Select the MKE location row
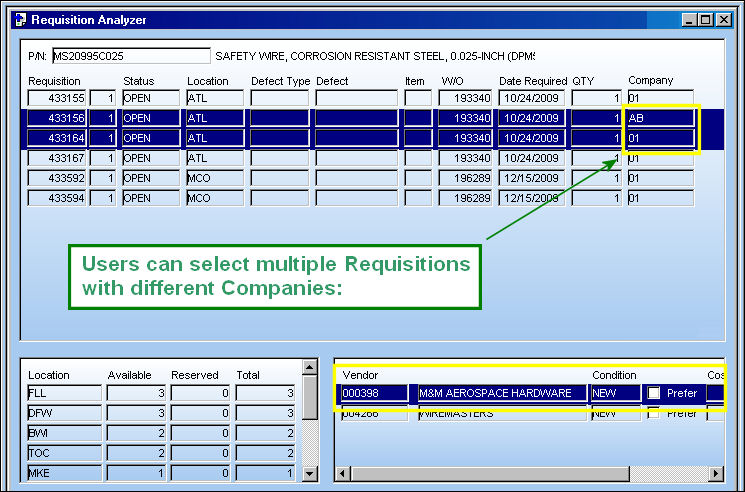This screenshot has width=745, height=492. (x=161, y=473)
